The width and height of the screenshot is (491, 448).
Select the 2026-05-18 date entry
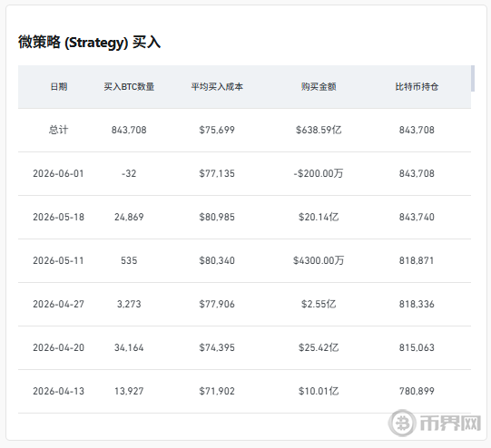pyautogui.click(x=59, y=217)
